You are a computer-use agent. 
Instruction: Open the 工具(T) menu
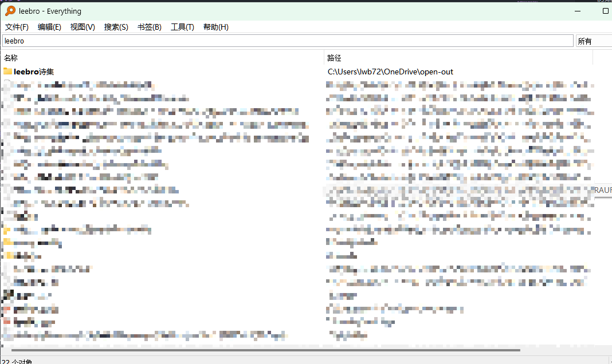click(182, 27)
